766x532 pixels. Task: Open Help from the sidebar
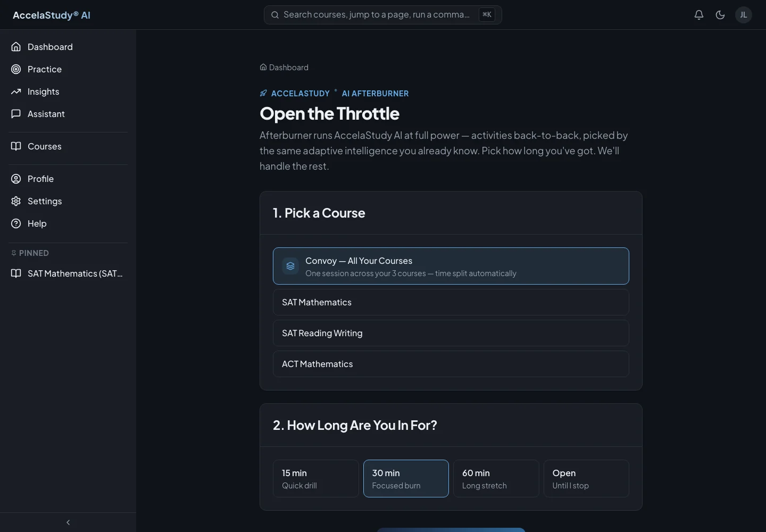[68, 223]
